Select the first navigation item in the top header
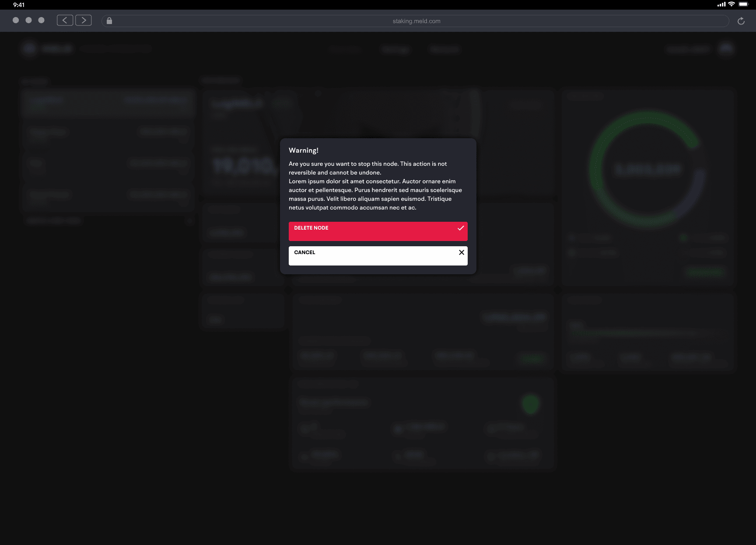The width and height of the screenshot is (756, 545). [x=345, y=49]
